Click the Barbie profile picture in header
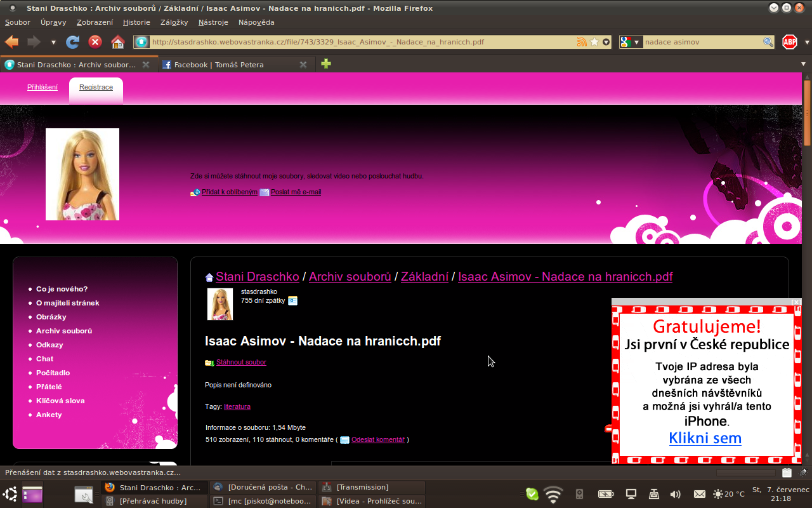Viewport: 812px width, 508px height. click(x=82, y=174)
